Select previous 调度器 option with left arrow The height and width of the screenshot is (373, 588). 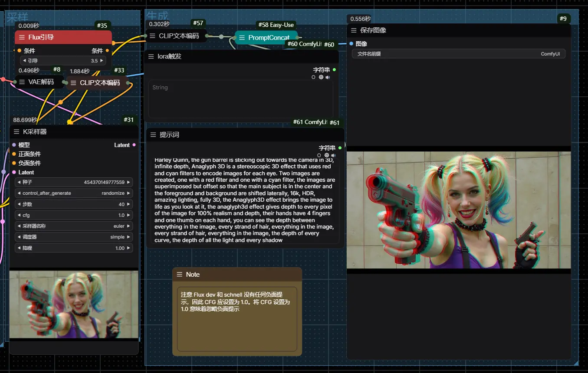(x=19, y=237)
